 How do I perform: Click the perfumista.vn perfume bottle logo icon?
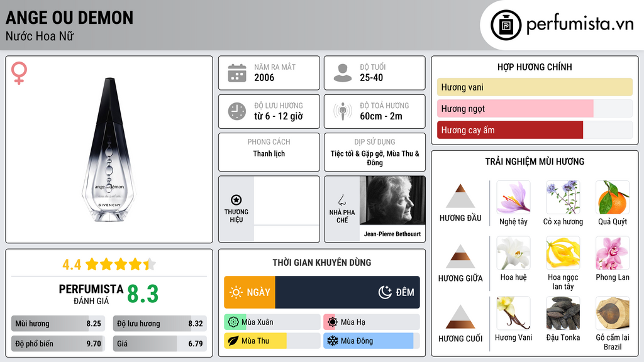pyautogui.click(x=506, y=25)
